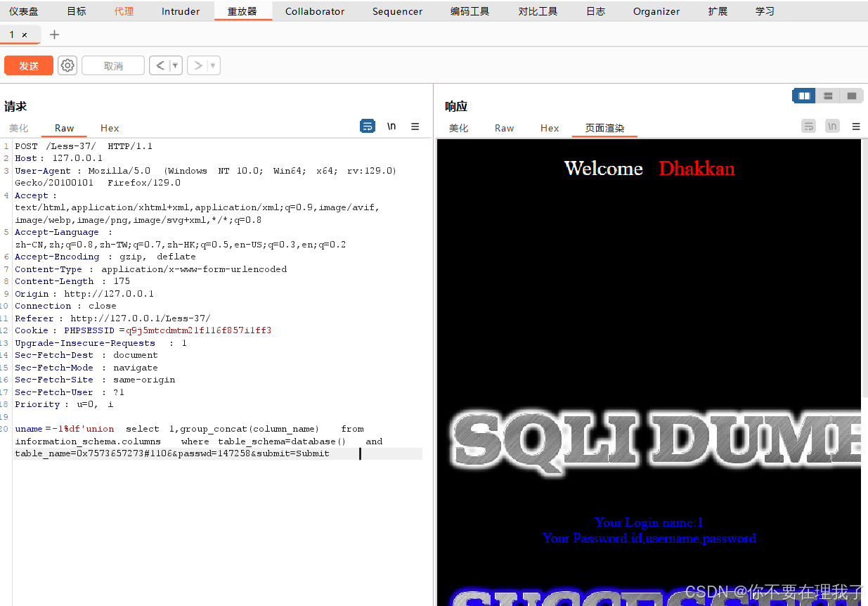
Task: Select response 页面渲染 render tab
Action: [604, 128]
